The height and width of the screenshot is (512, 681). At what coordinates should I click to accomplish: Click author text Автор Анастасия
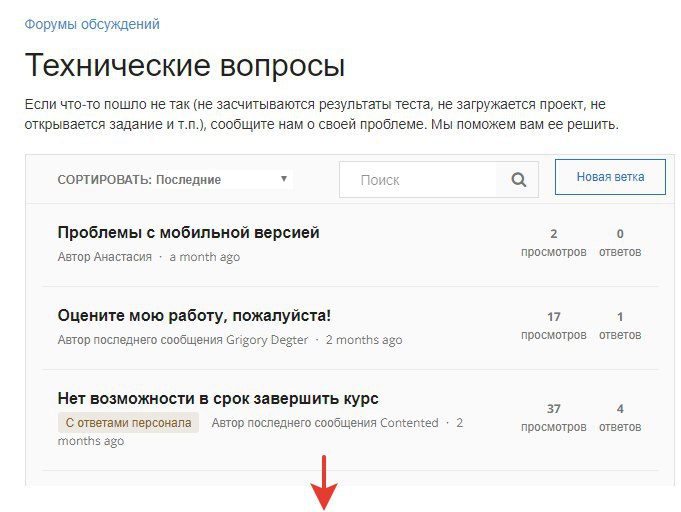105,257
